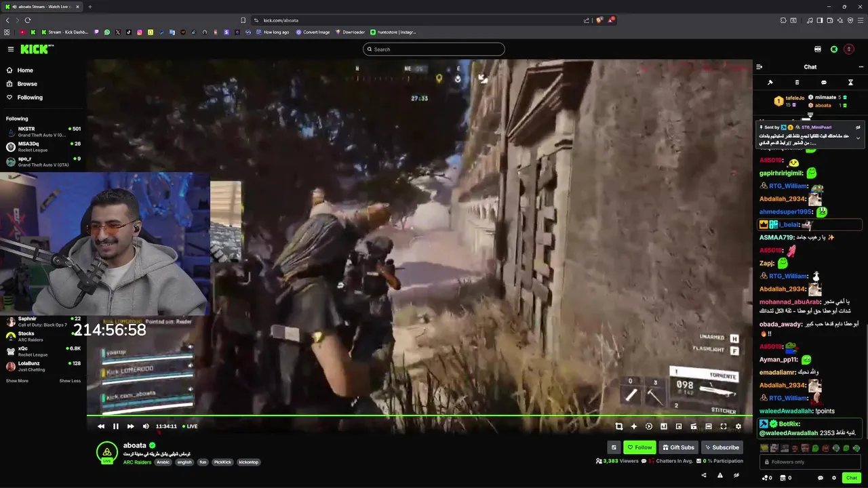
Task: Open LolaBunz recommended channel
Action: 43,366
